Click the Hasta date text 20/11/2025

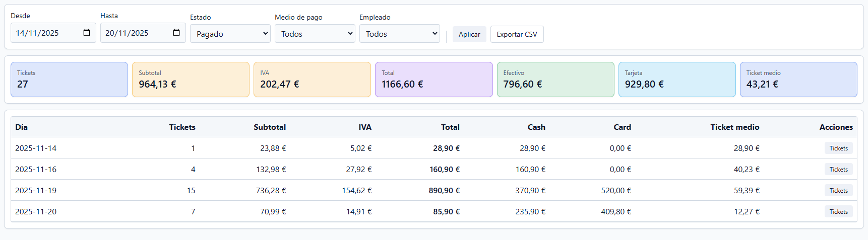[127, 33]
